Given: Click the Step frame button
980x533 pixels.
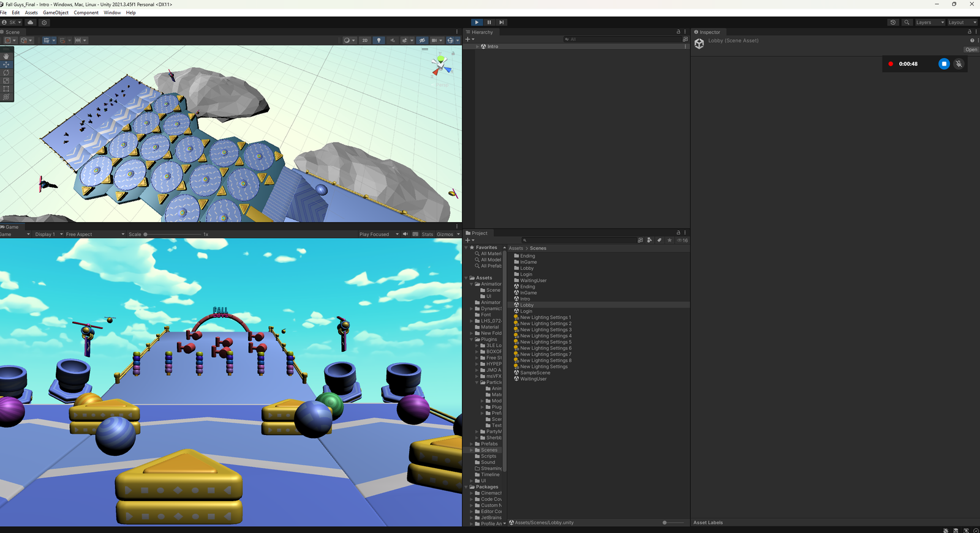Looking at the screenshot, I should point(502,22).
